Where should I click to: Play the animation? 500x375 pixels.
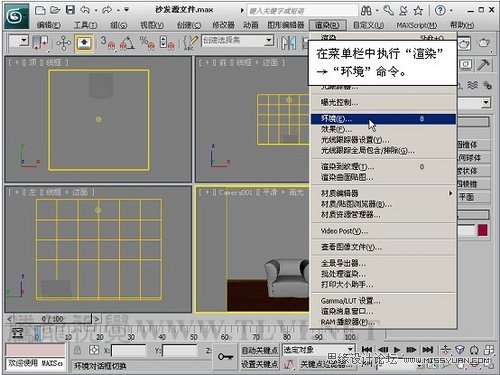coord(397,350)
